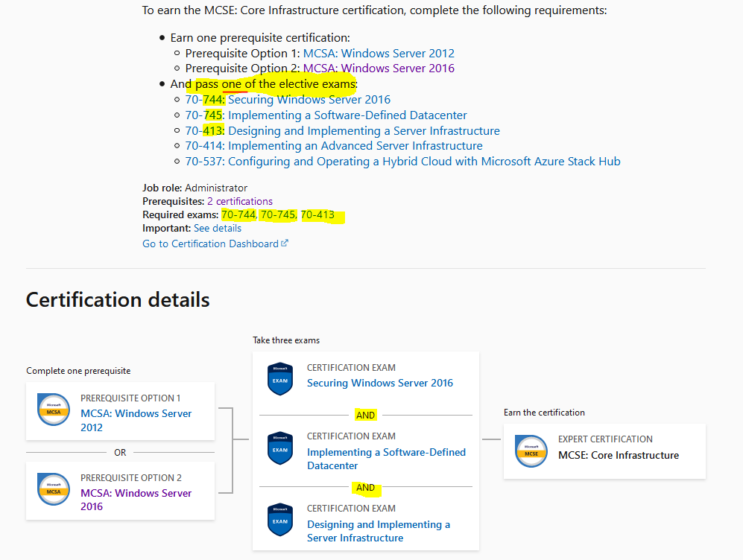This screenshot has height=560, width=743.
Task: Open MCSA: Windows Server 2012 link in bullet list
Action: [x=379, y=53]
